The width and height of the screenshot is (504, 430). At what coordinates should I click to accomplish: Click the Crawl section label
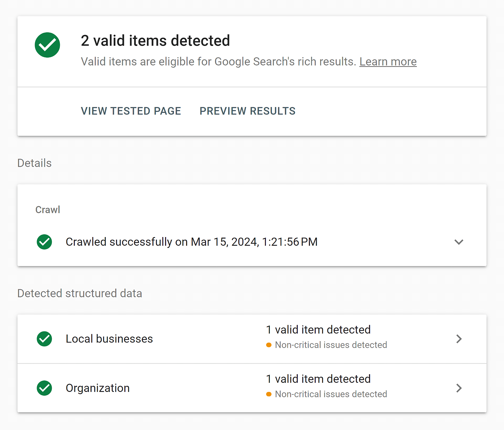48,210
